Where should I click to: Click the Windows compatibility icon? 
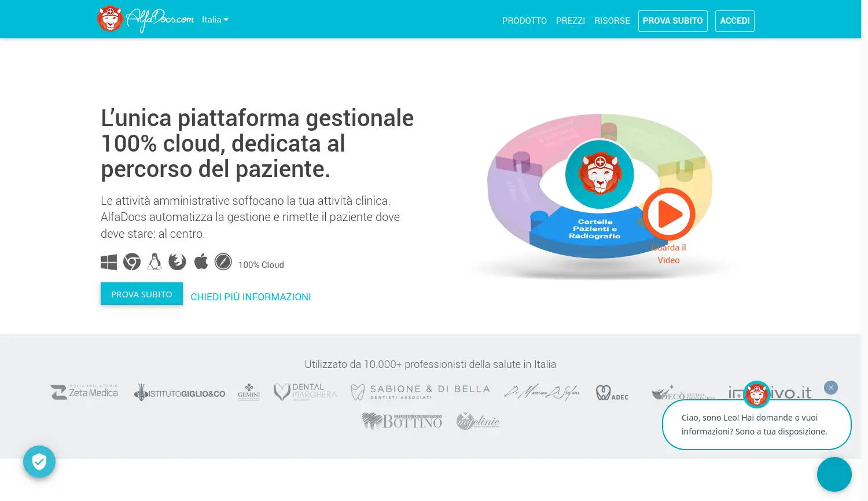pos(108,261)
